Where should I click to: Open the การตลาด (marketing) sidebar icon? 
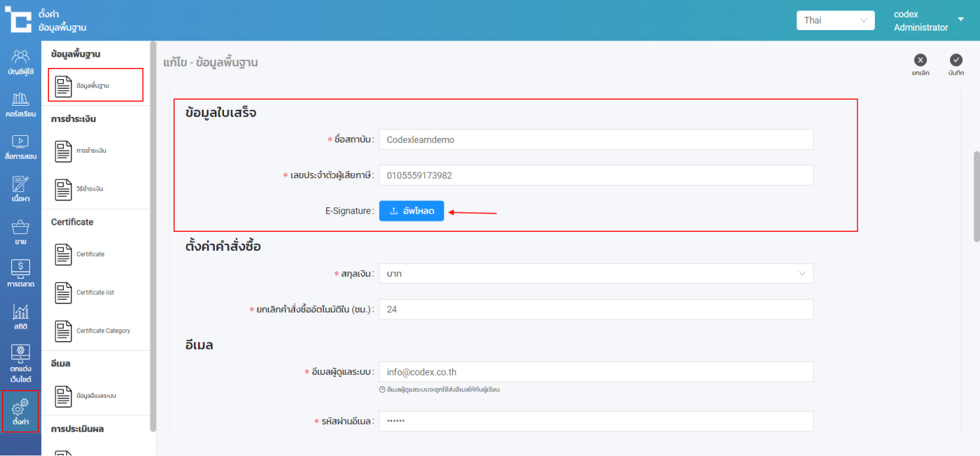pyautogui.click(x=20, y=274)
